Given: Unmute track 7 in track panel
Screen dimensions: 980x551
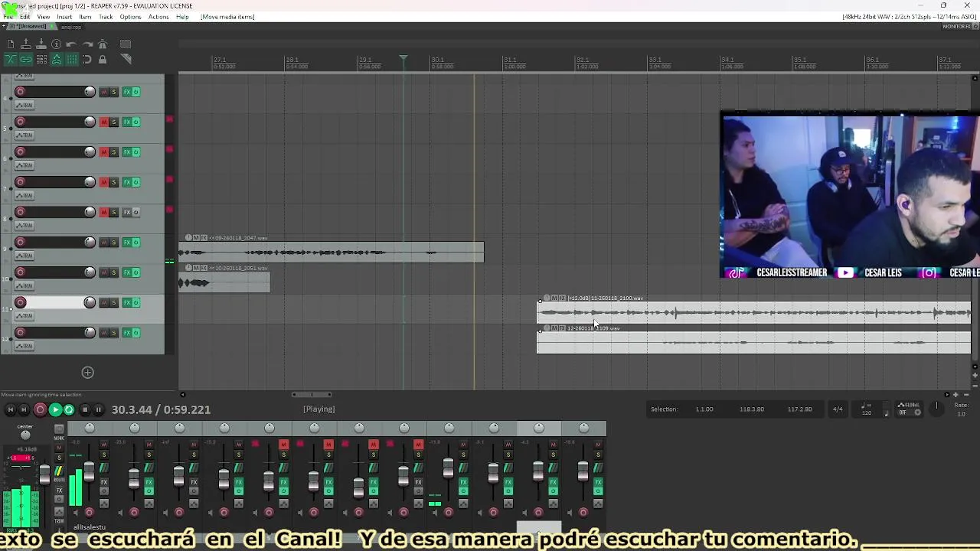Looking at the screenshot, I should click(x=104, y=182).
